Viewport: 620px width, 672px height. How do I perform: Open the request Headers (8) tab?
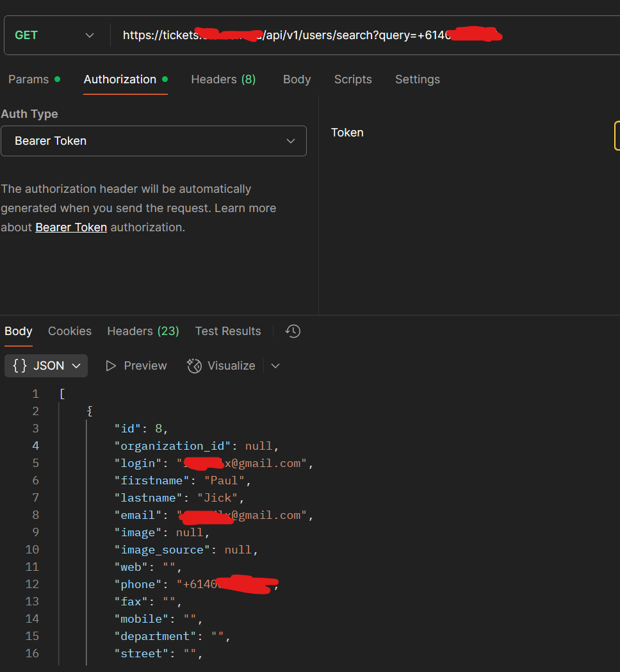(224, 79)
